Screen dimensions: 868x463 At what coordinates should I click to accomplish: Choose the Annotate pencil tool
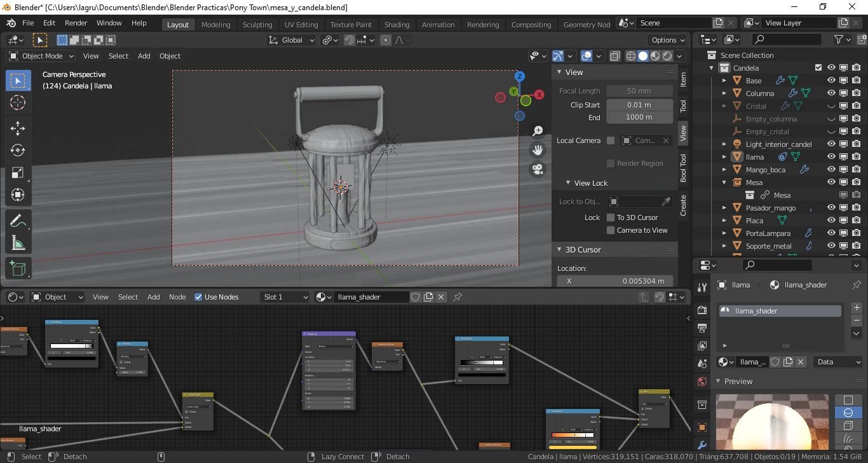click(x=18, y=221)
